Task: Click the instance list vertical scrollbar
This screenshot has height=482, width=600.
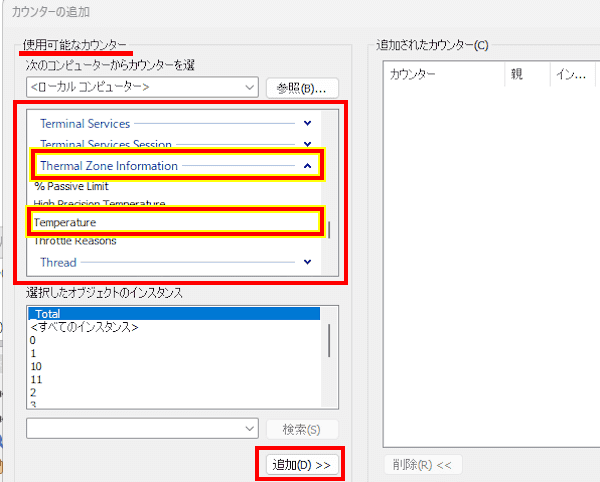Action: pos(329,340)
